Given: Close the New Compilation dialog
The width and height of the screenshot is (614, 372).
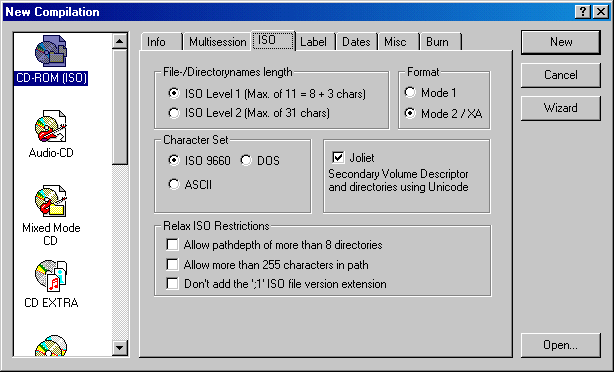Looking at the screenshot, I should point(601,12).
